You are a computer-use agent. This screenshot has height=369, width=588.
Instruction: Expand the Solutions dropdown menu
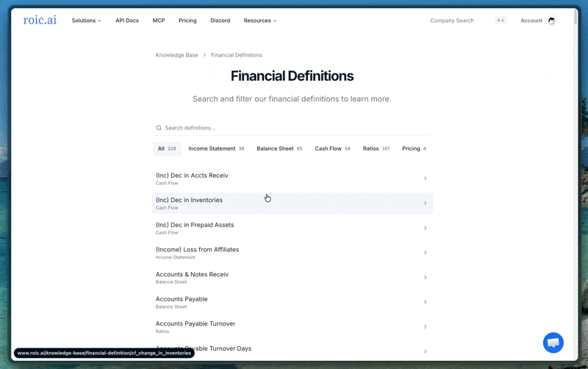tap(86, 21)
